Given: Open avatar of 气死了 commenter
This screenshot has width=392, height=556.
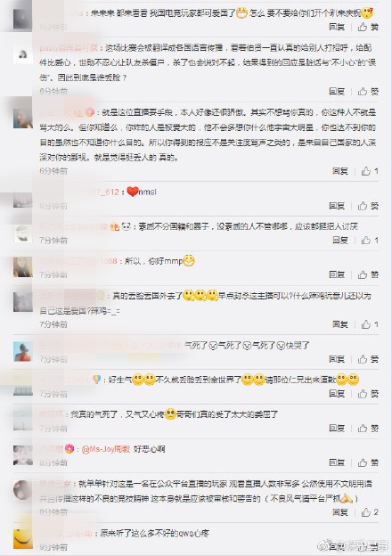Looking at the screenshot, I should [x=23, y=352].
